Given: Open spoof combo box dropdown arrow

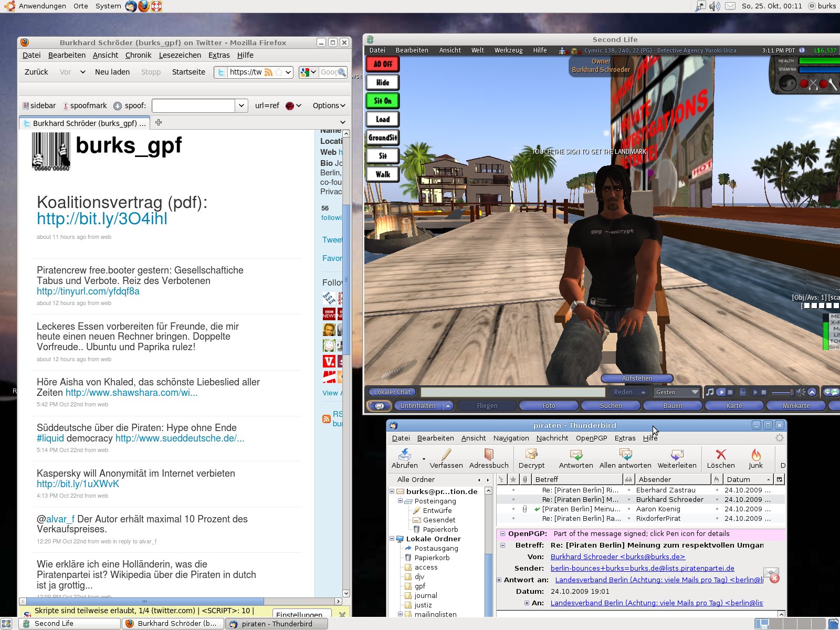Looking at the screenshot, I should pyautogui.click(x=241, y=106).
